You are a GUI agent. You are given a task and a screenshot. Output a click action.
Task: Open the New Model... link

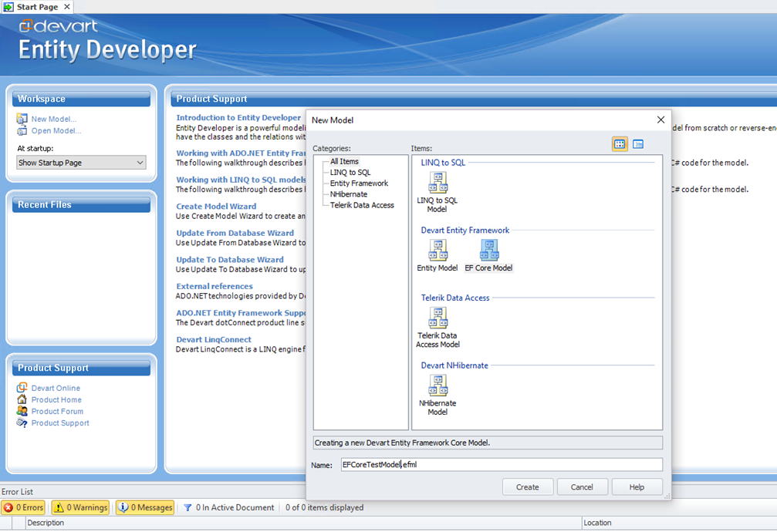pos(54,119)
